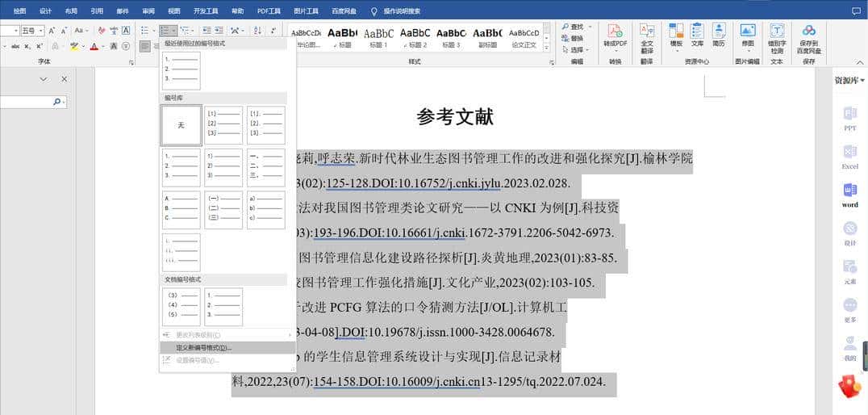Switch to 引用 ribbon tab
The height and width of the screenshot is (415, 868).
pyautogui.click(x=97, y=10)
